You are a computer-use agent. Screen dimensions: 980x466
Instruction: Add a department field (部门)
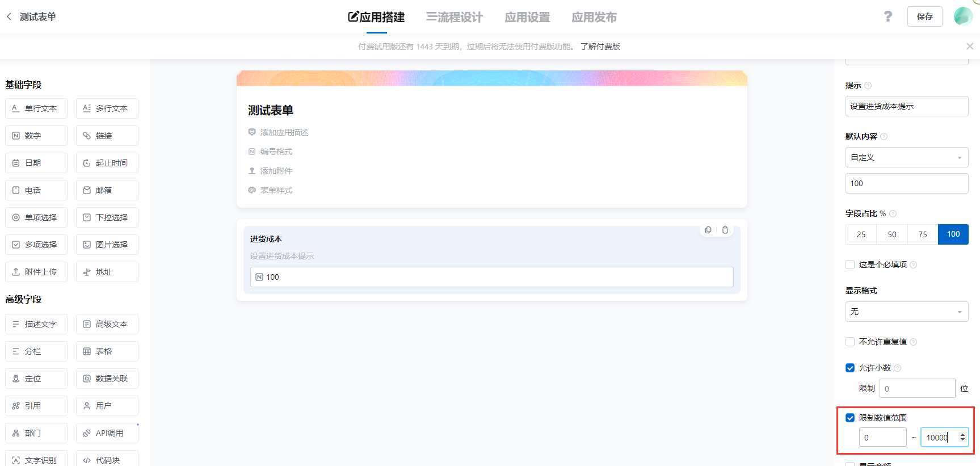coord(36,433)
